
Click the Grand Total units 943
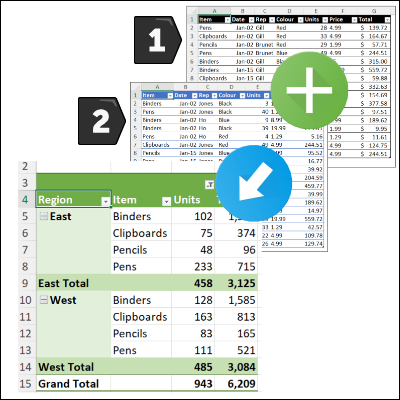coord(203,384)
